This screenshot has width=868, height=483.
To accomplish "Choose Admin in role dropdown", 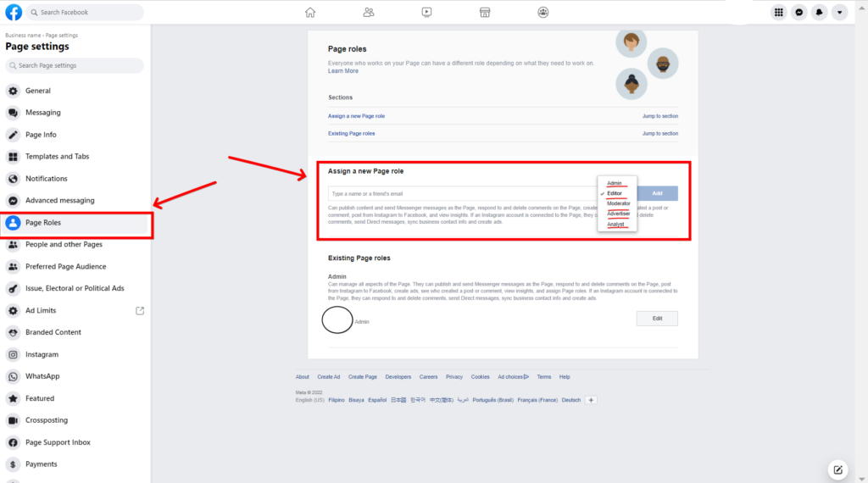I will [x=615, y=183].
